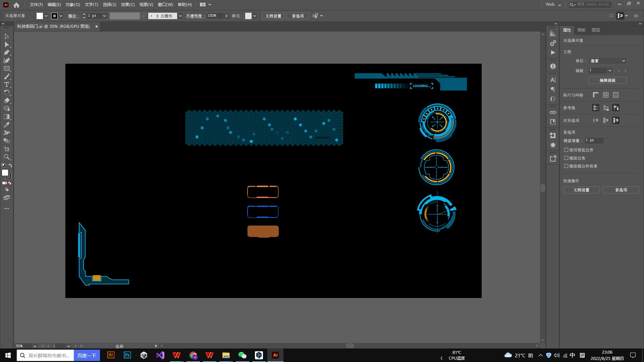Expand the 不透明度 opacity arrow
The height and width of the screenshot is (362, 644).
(x=227, y=16)
